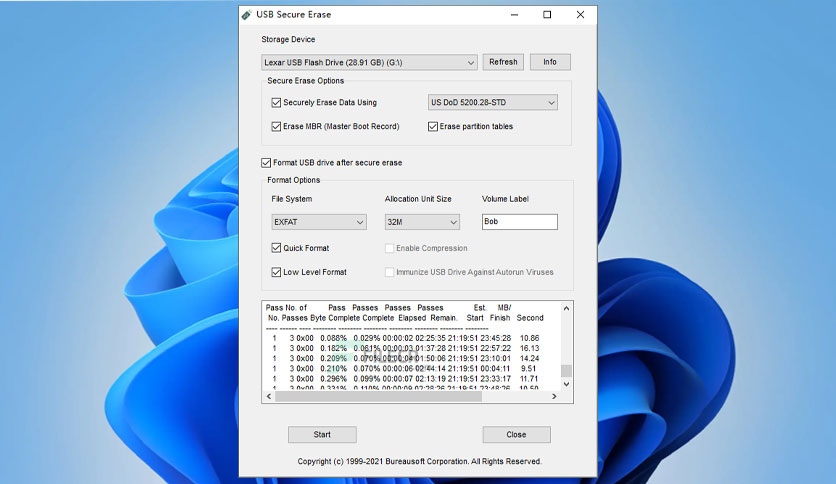This screenshot has width=836, height=484.
Task: Open the Storage Device drive dropdown
Action: (x=368, y=62)
